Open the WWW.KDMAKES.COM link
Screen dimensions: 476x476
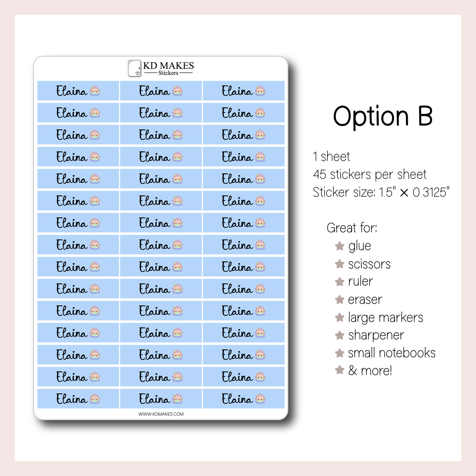[x=161, y=414]
